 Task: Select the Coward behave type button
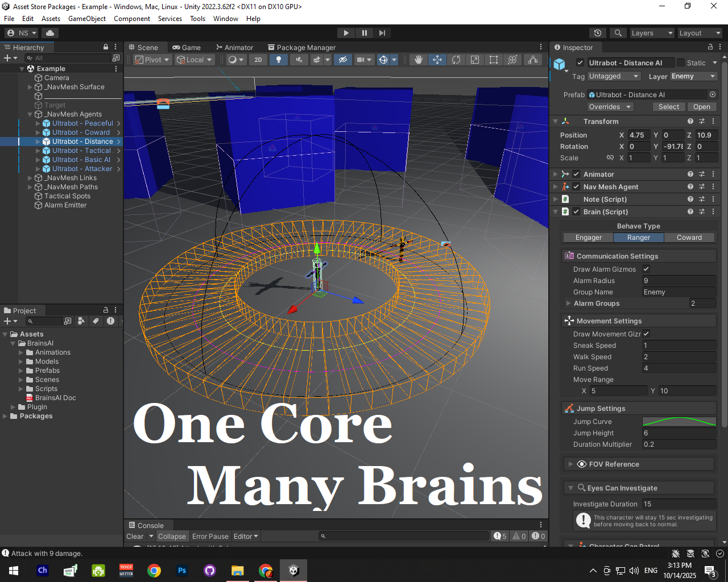click(x=689, y=238)
